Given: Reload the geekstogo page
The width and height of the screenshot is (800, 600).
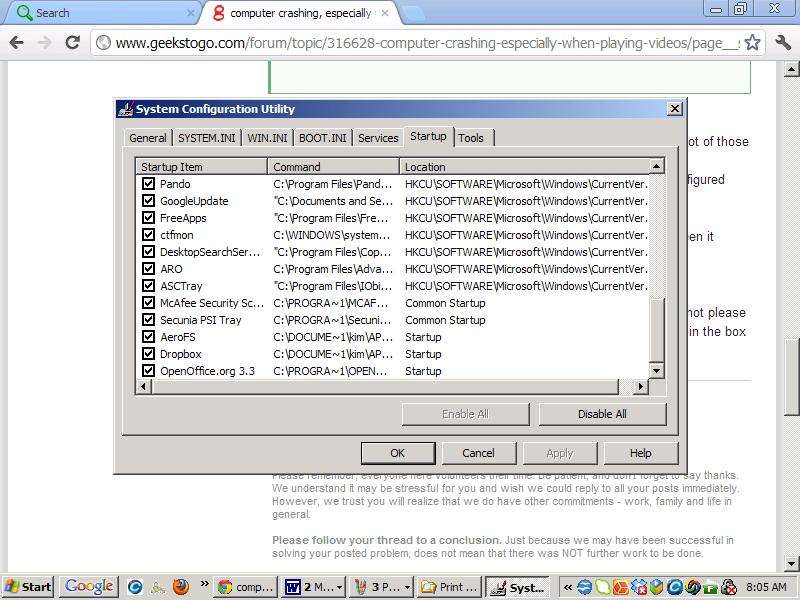Looking at the screenshot, I should coord(73,42).
